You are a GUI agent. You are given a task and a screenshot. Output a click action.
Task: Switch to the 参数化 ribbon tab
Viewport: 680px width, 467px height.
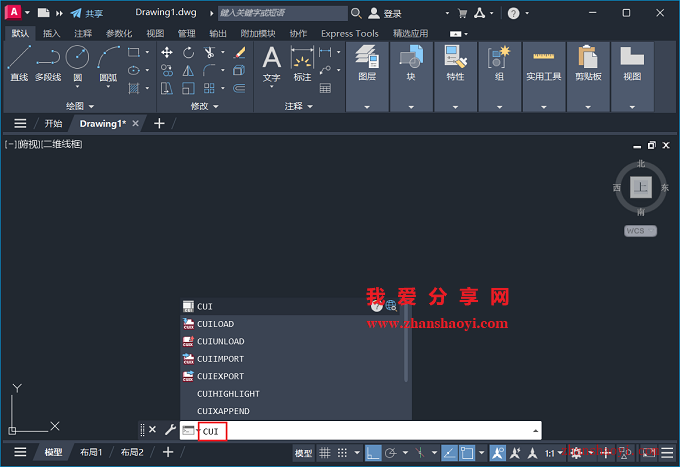click(119, 33)
